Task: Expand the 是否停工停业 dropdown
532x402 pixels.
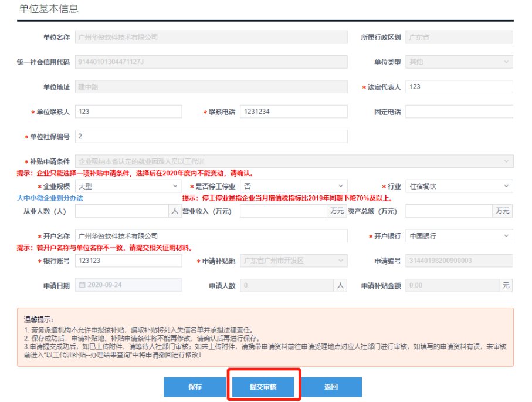Action: pos(293,186)
